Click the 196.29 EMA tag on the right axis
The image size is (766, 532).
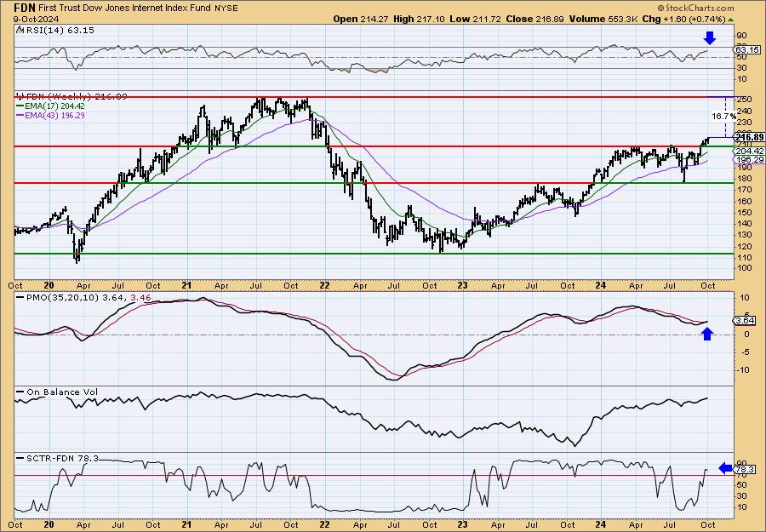[x=748, y=160]
